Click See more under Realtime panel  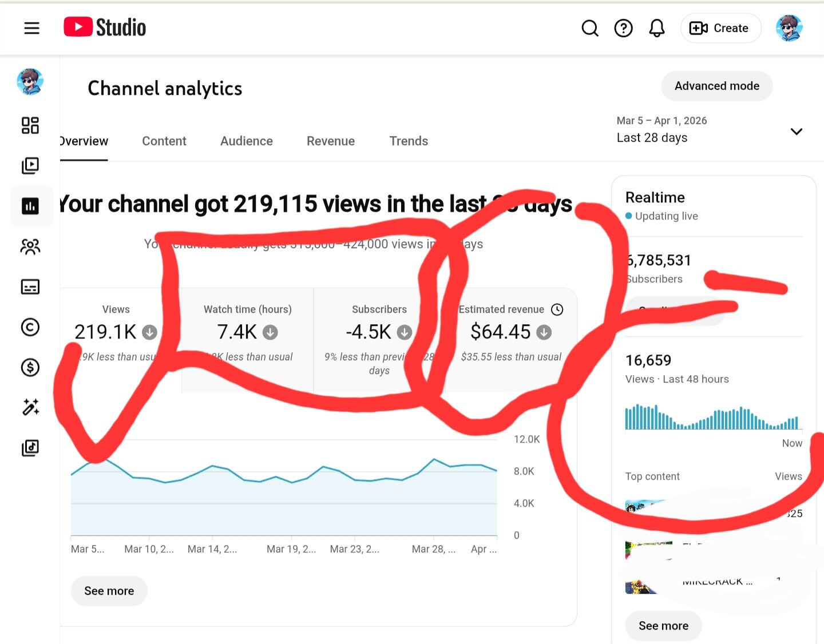pyautogui.click(x=663, y=626)
